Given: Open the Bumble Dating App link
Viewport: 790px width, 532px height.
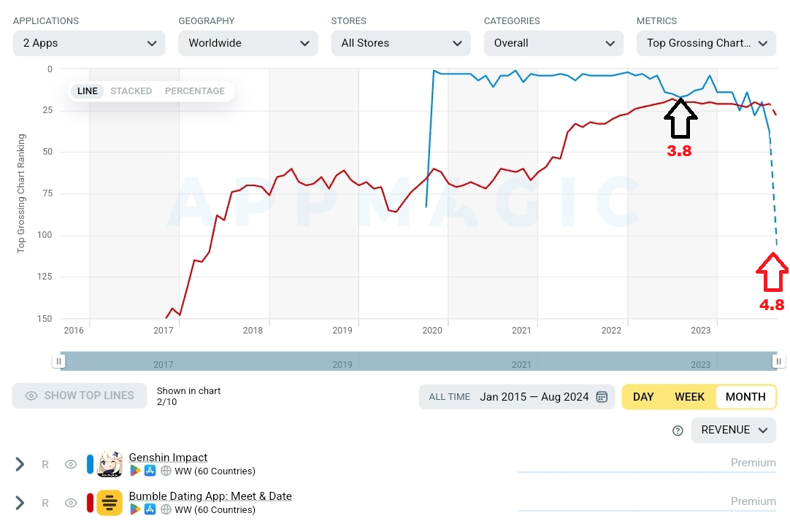Looking at the screenshot, I should (x=210, y=496).
